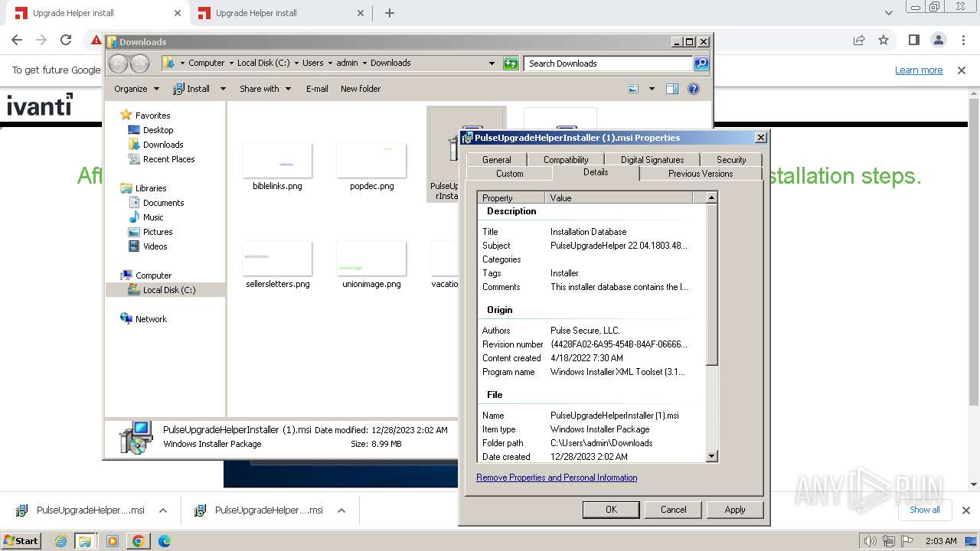Open Microsoft Edge from taskbar
Screen dimensions: 980x551
164,541
